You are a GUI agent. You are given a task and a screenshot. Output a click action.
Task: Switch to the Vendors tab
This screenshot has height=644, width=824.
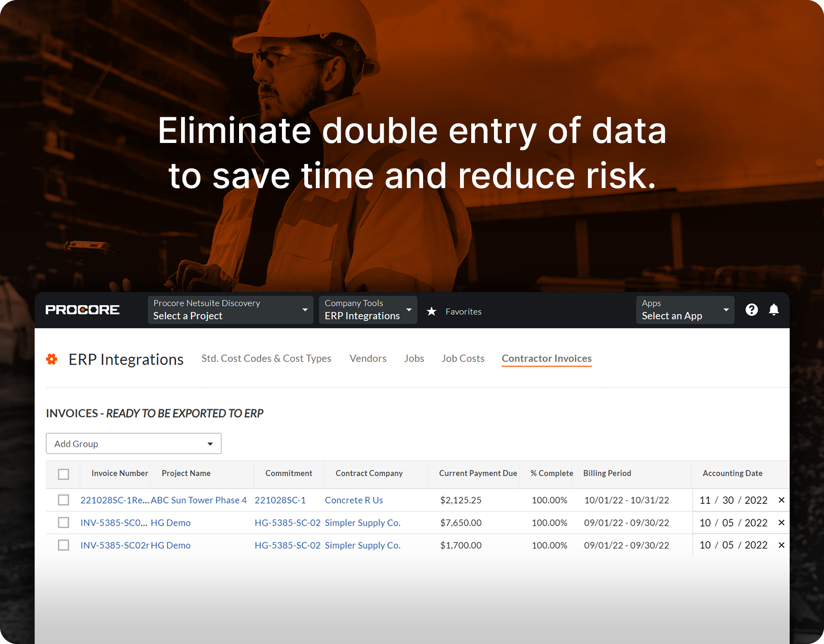pyautogui.click(x=368, y=358)
